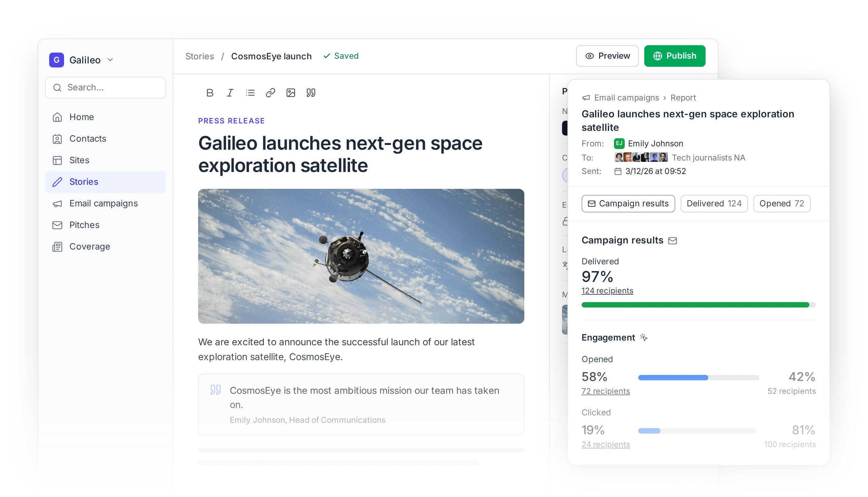This screenshot has width=868, height=497.
Task: Click the Email campaigns breadcrumb in report
Action: [626, 98]
